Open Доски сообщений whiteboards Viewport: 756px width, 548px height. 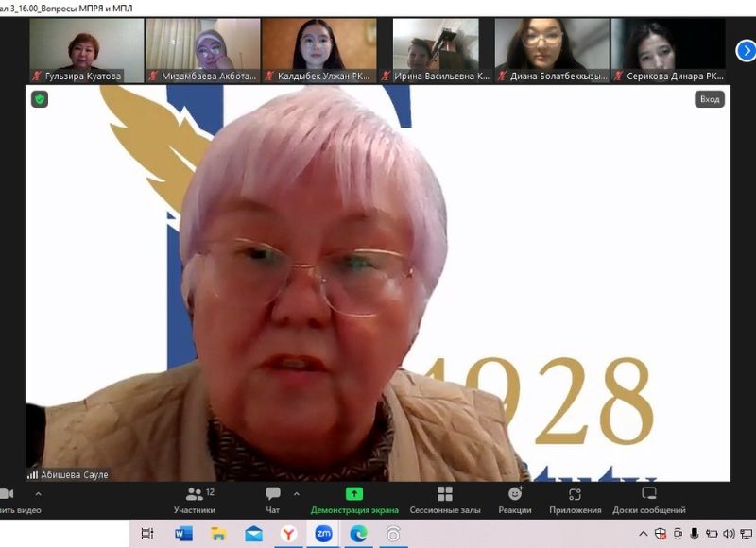[x=648, y=498]
